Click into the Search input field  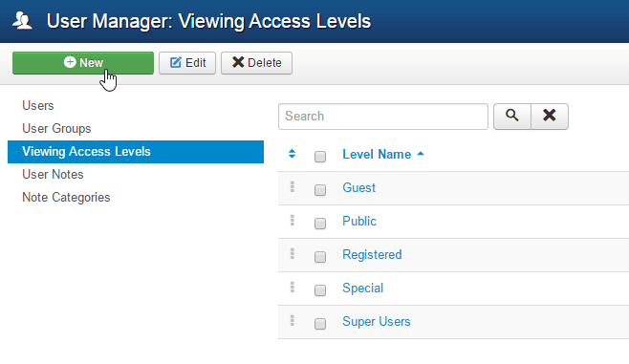(383, 117)
